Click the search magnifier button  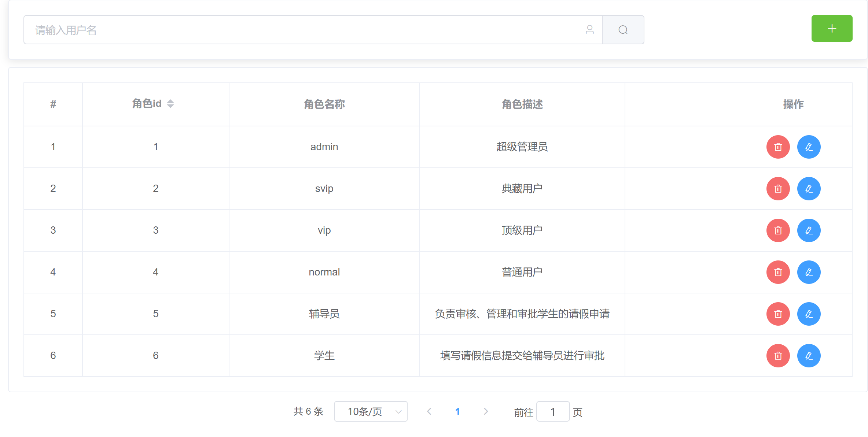coord(623,30)
